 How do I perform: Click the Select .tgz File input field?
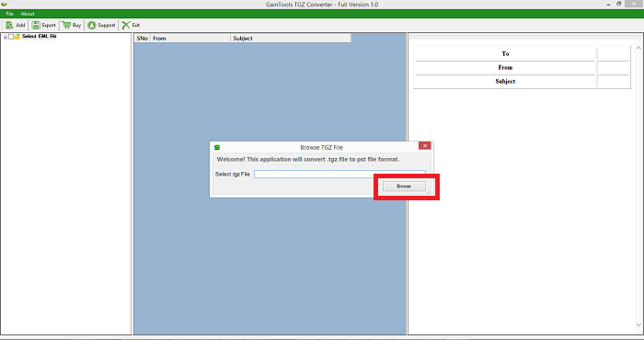pyautogui.click(x=339, y=175)
